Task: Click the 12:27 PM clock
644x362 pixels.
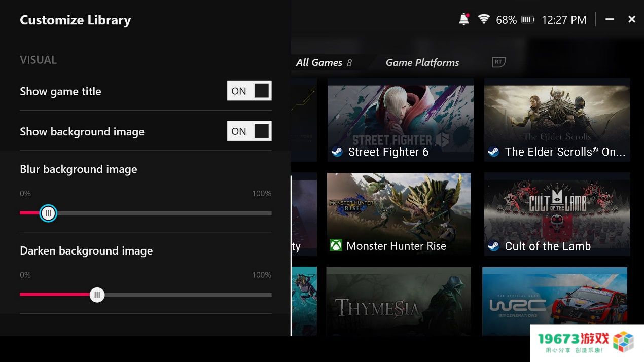Action: [x=564, y=20]
